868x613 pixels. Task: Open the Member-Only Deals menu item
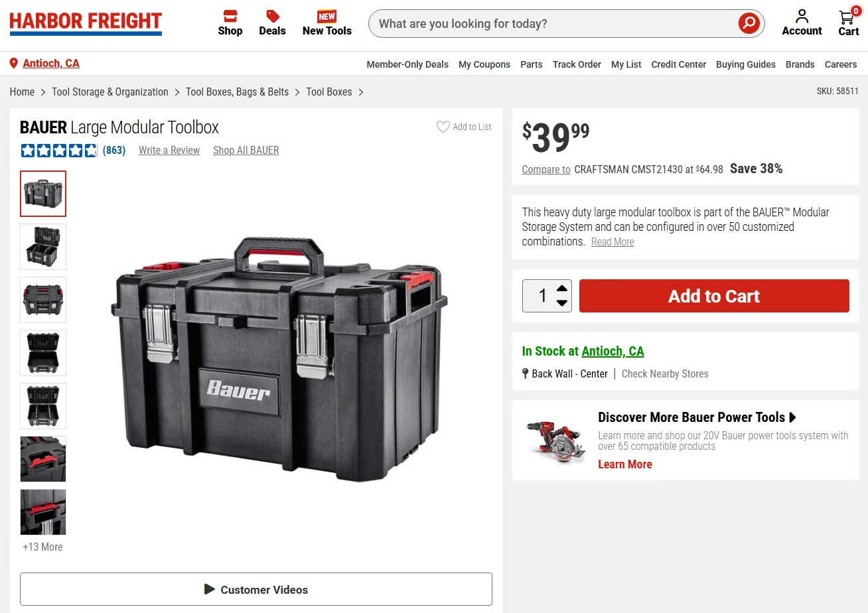coord(407,64)
